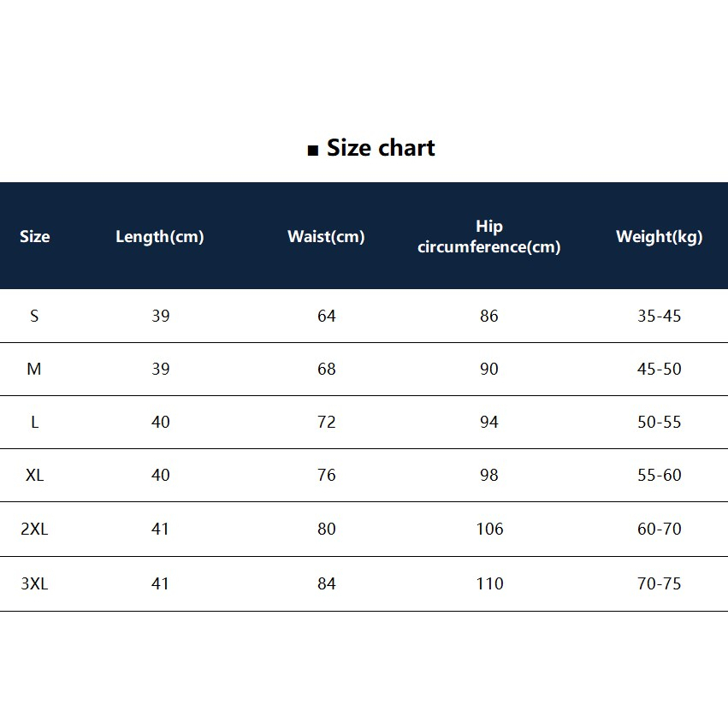Select the Size column header
This screenshot has width=728, height=728.
click(35, 237)
